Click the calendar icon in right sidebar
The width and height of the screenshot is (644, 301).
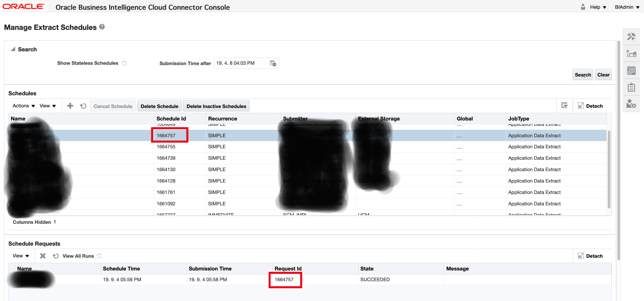point(631,70)
